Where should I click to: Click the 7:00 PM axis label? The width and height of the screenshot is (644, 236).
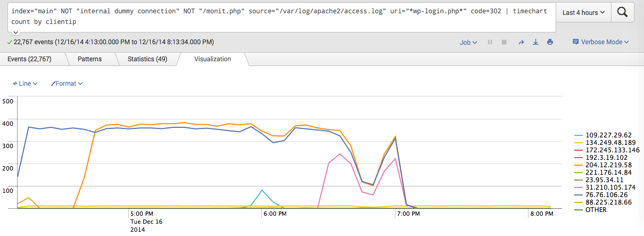coord(408,214)
